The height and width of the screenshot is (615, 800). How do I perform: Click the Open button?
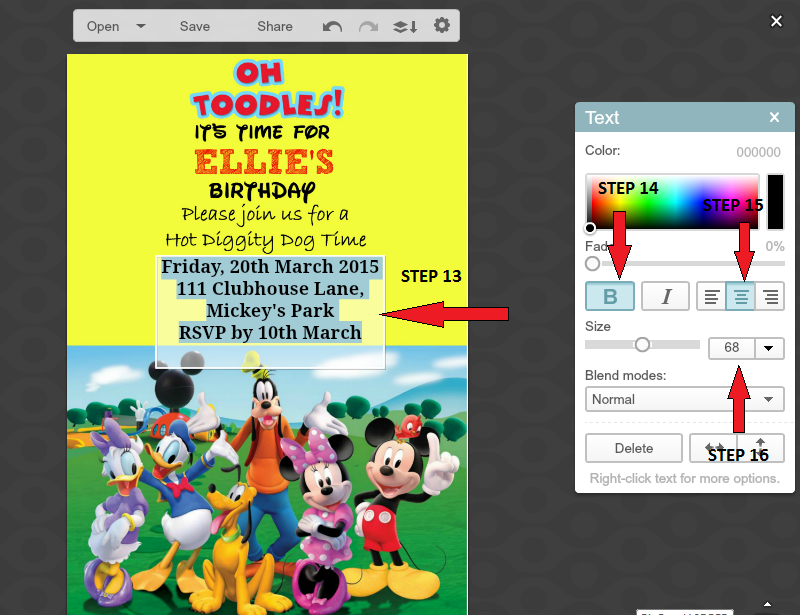[103, 26]
